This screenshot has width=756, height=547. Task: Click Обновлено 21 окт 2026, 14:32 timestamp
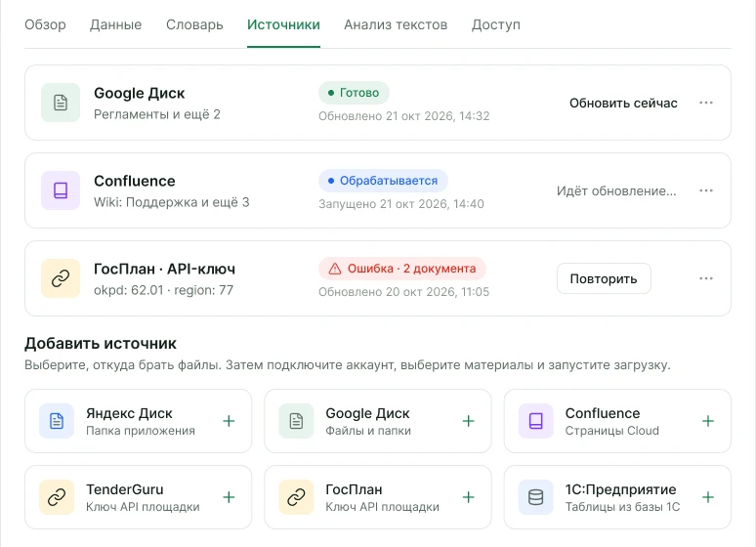[x=404, y=116]
